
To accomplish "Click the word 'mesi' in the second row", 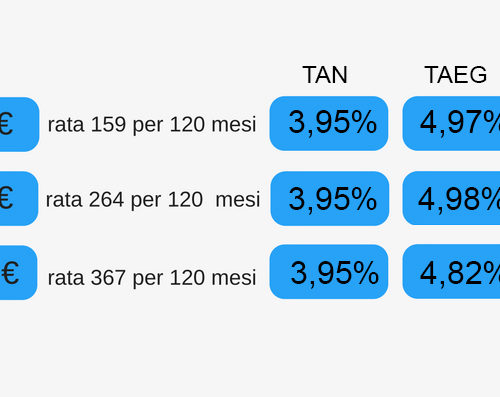I will click(238, 200).
